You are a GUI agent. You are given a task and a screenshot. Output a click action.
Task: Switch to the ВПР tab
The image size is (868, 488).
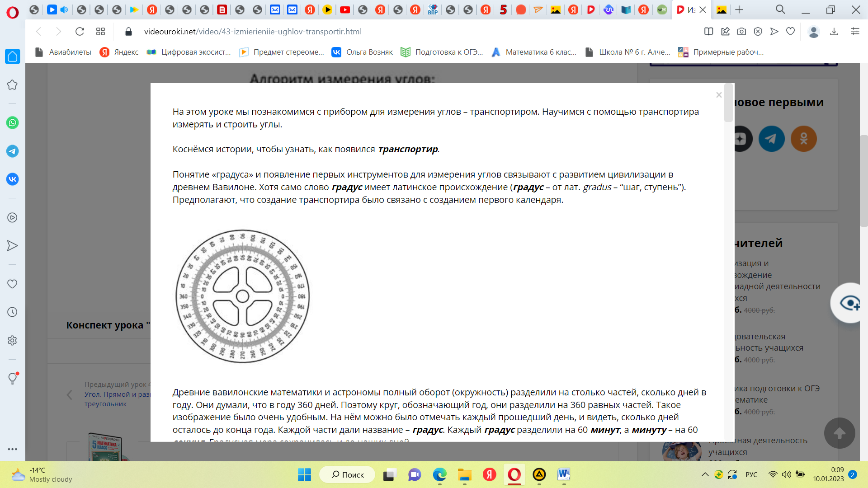click(433, 9)
